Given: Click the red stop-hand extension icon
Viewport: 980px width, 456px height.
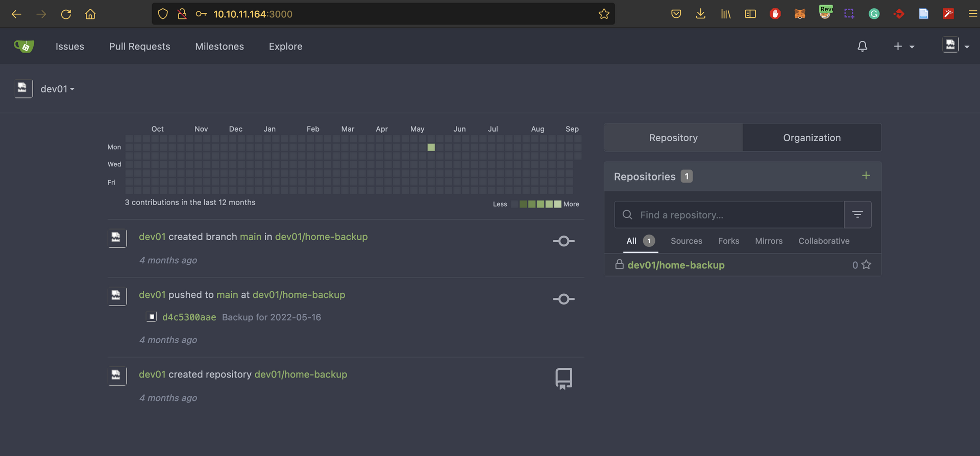Looking at the screenshot, I should point(775,14).
